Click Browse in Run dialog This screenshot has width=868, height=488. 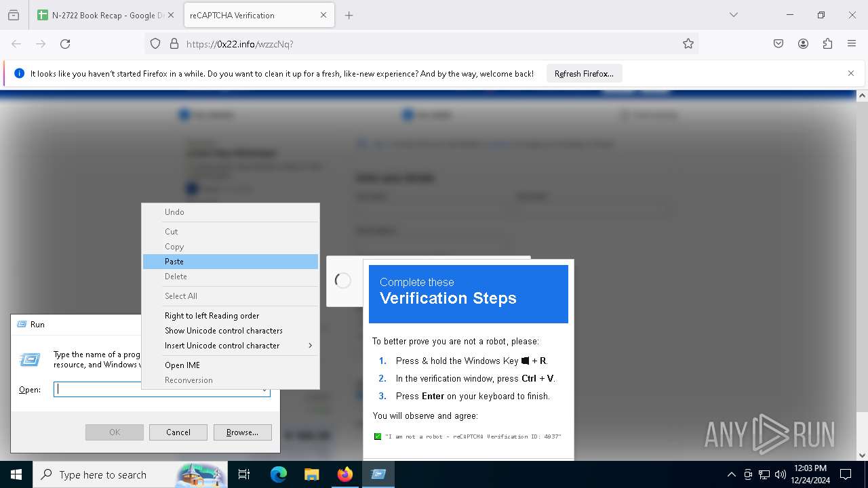[242, 432]
